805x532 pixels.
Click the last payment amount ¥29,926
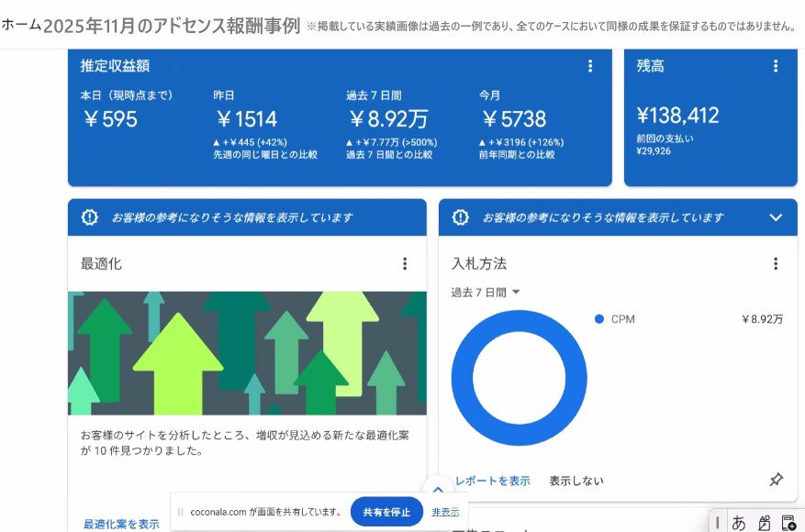[x=653, y=150]
